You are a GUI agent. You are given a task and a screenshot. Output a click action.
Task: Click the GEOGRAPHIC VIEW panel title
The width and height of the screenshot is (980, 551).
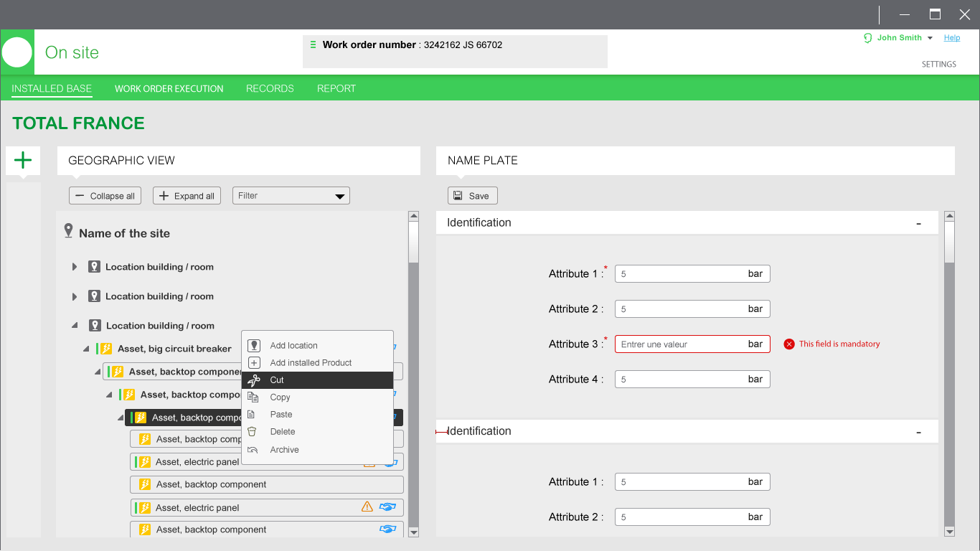coord(122,161)
